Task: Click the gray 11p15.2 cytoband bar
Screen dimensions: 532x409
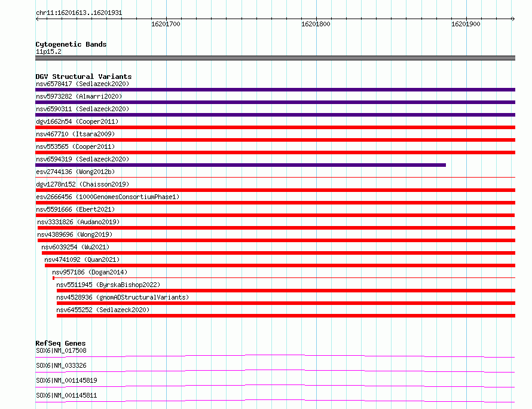Action: [x=275, y=58]
